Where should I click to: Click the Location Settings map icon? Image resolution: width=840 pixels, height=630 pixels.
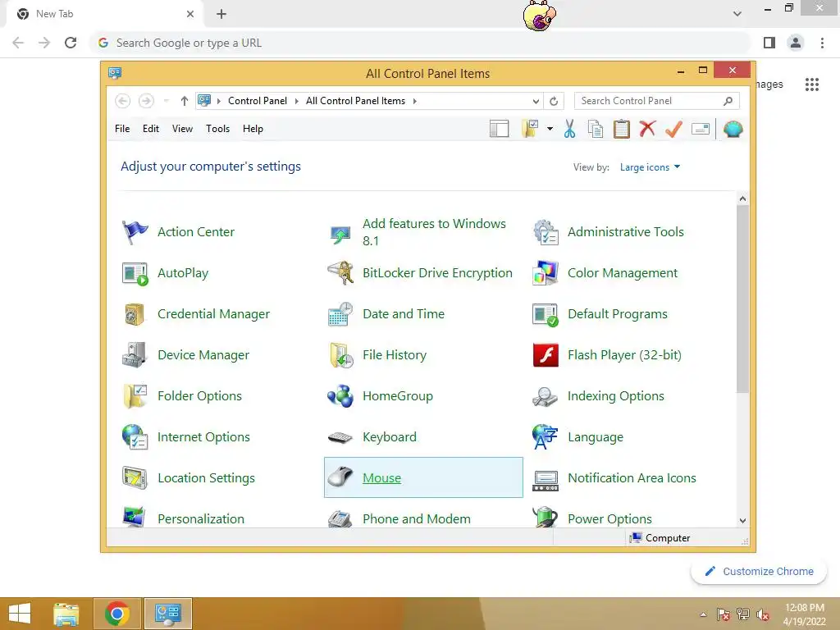point(135,478)
